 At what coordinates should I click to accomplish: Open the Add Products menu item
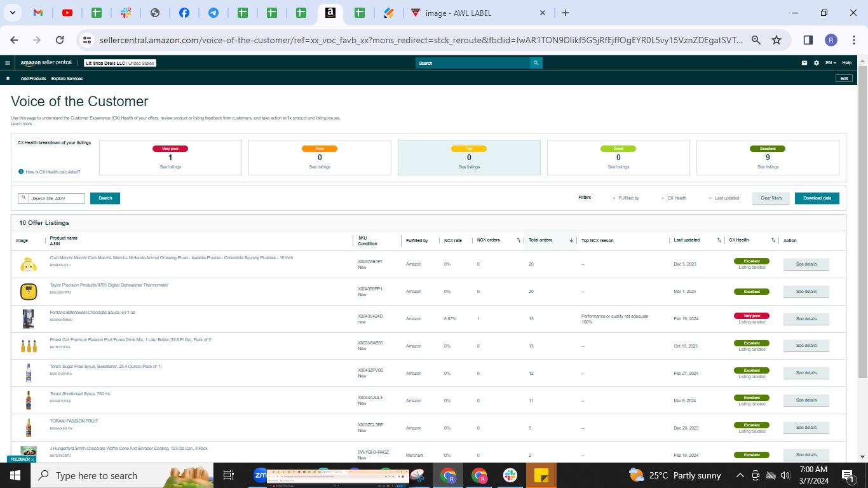click(x=33, y=79)
